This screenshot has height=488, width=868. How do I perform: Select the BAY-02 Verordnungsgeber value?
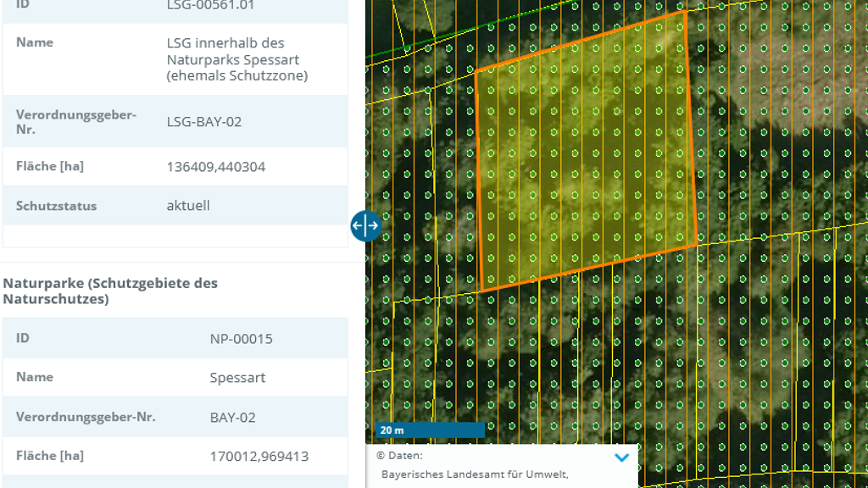[232, 417]
